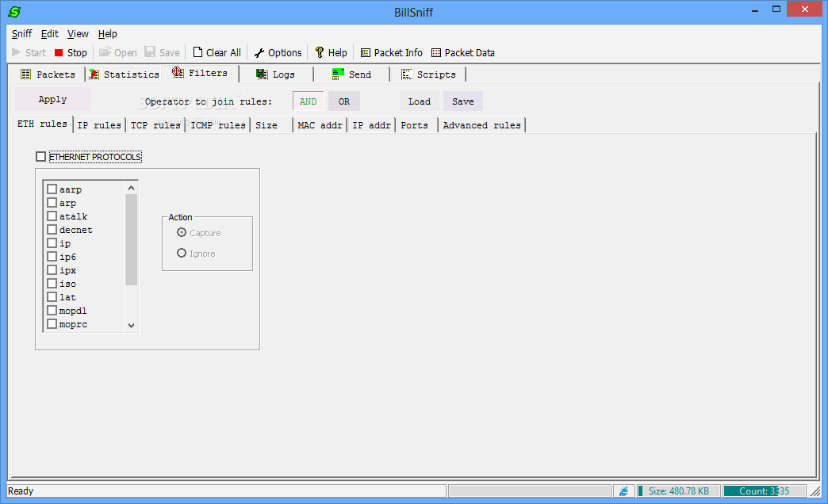Switch to the IP rules tab
Viewport: 828px width, 504px height.
(x=99, y=125)
